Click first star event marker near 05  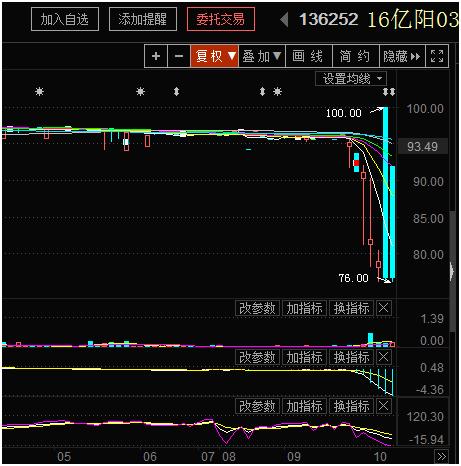click(39, 91)
